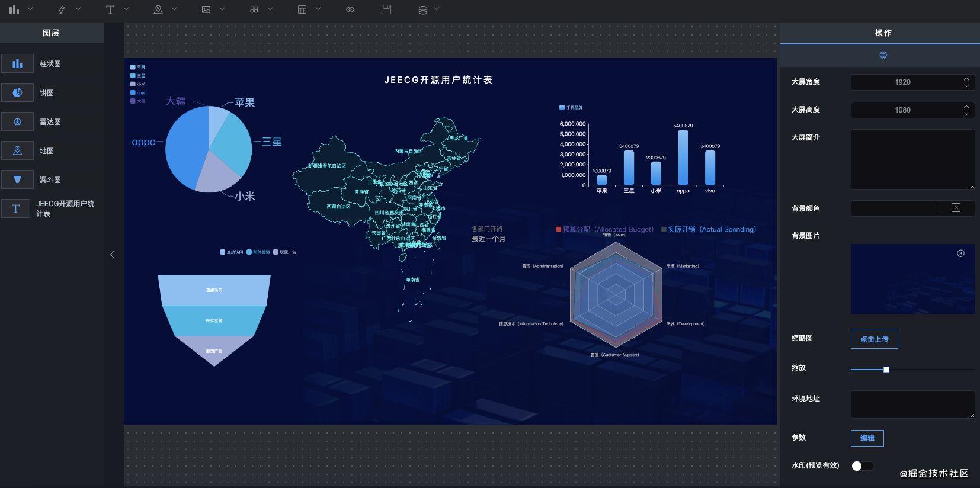Click the 背景图片 thumbnail preview

(913, 279)
